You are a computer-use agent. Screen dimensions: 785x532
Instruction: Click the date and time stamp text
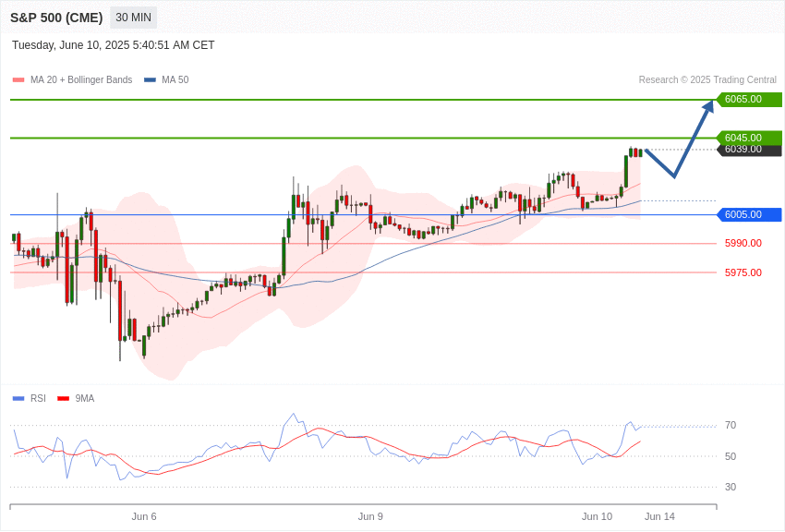pos(114,45)
